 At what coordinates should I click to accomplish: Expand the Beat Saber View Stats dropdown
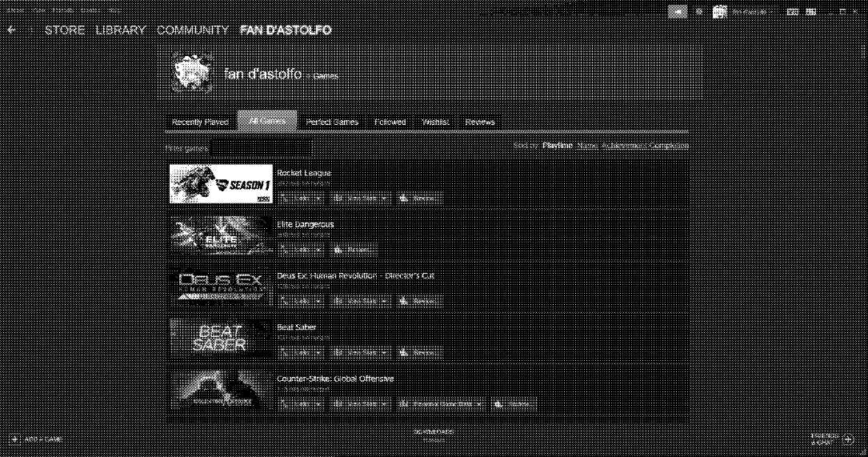point(360,352)
